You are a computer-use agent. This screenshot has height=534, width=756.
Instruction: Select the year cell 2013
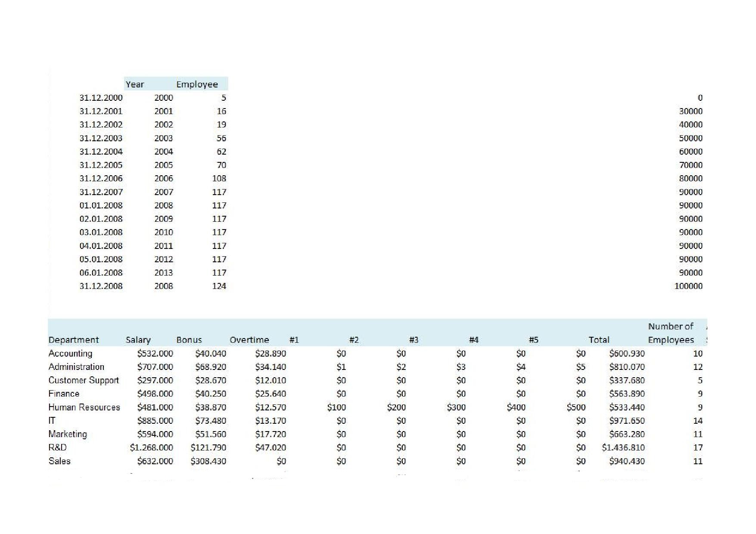pos(163,273)
